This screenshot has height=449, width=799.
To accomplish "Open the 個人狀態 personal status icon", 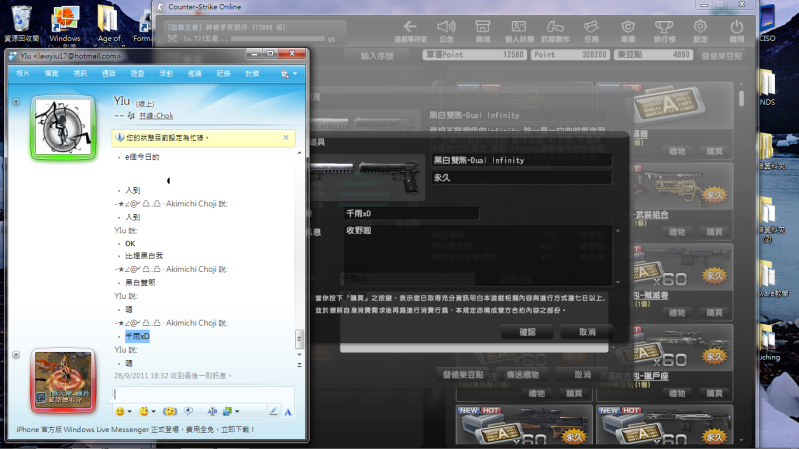I will [519, 27].
